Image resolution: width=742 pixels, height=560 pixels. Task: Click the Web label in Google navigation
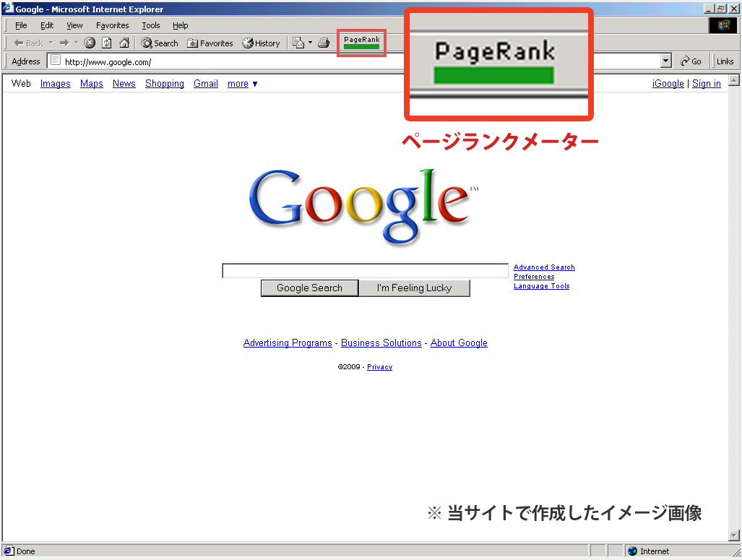click(x=21, y=83)
